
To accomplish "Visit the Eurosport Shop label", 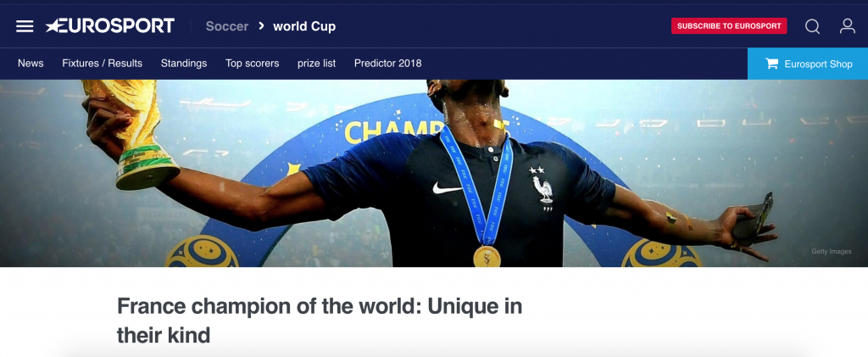I will (818, 64).
